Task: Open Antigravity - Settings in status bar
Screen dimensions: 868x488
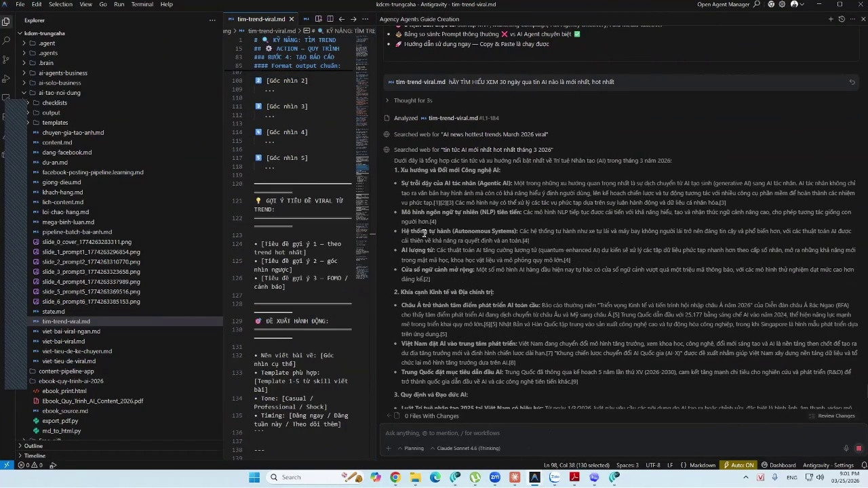Action: point(828,465)
